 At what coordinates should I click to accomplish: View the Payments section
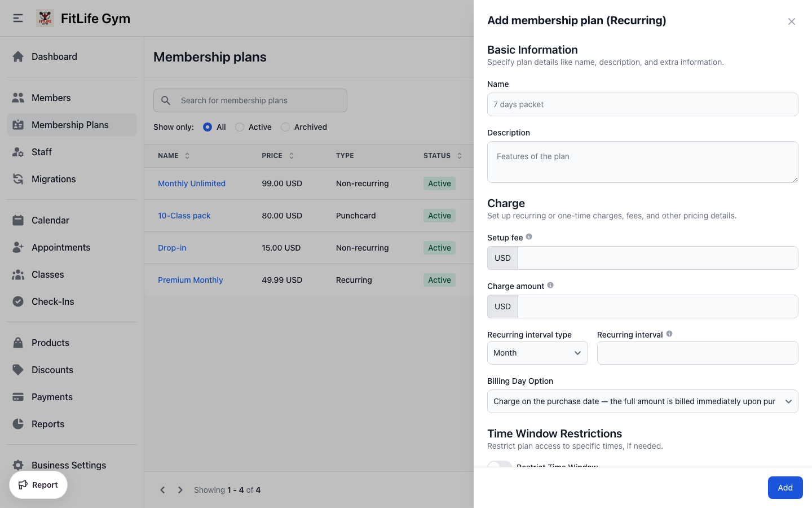click(52, 397)
